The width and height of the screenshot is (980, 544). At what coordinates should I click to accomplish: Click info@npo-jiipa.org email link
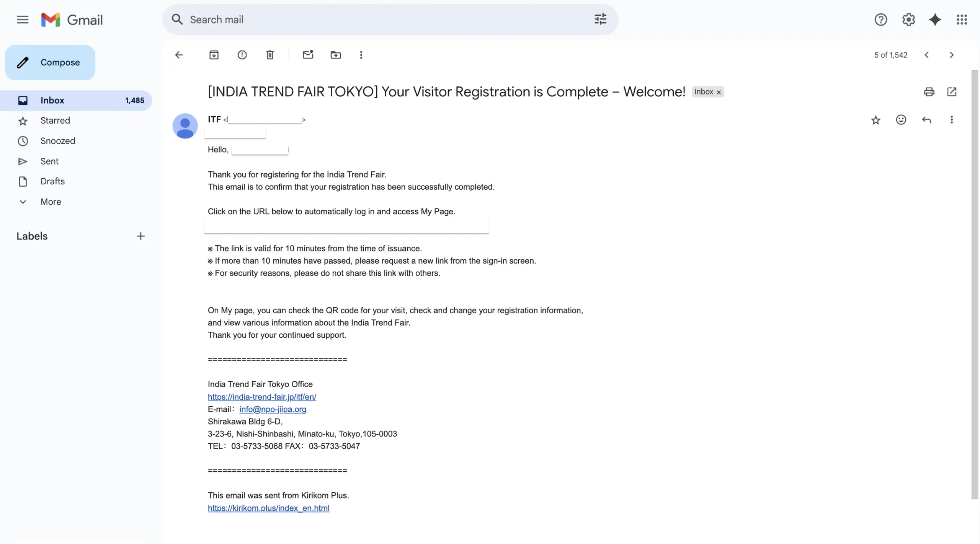273,409
